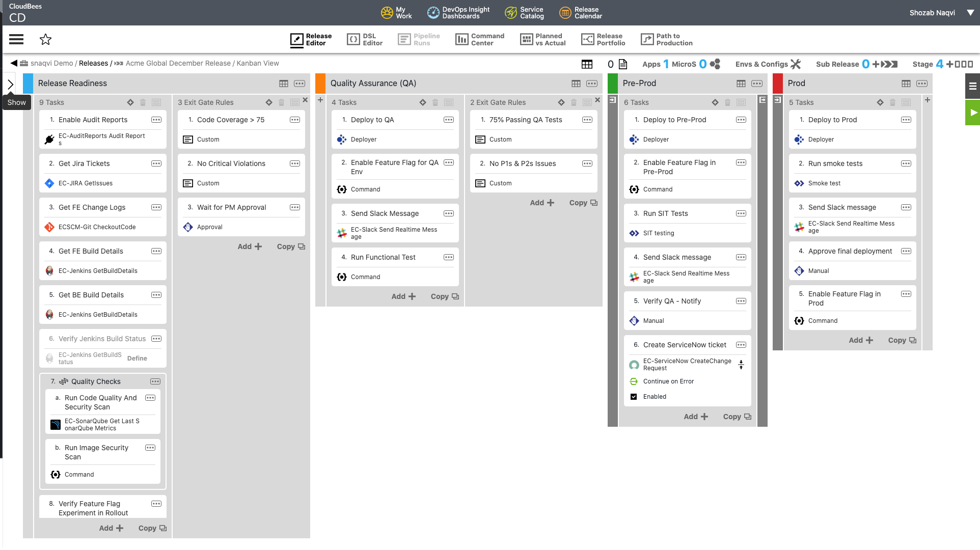This screenshot has width=980, height=550.
Task: Open the Prod stage table view icon
Action: click(906, 84)
